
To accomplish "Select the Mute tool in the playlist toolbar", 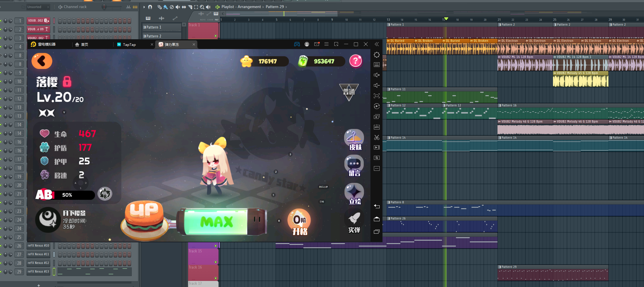I will coord(178,7).
